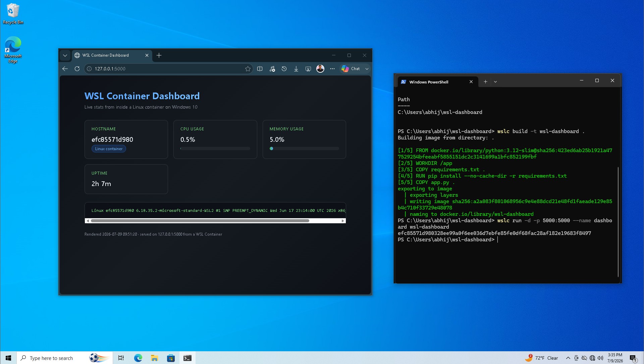
Task: Click the taskbar search box
Action: [64, 358]
